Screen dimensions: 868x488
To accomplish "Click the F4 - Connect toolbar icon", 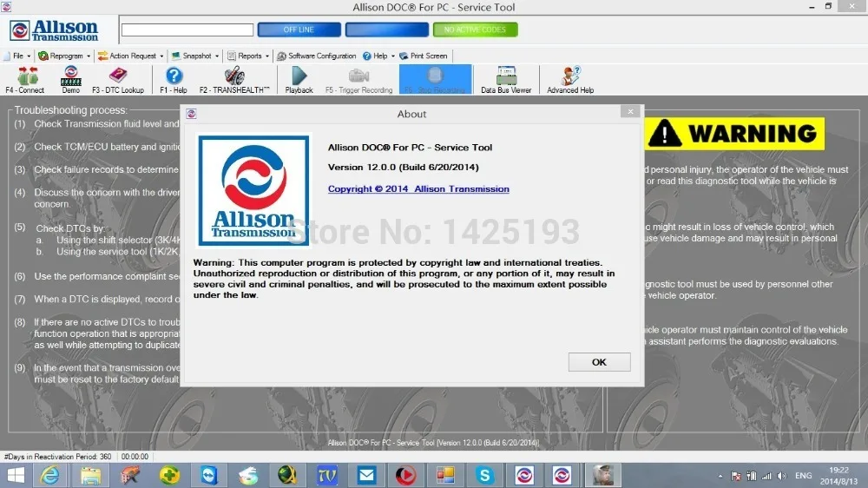I will [x=25, y=80].
